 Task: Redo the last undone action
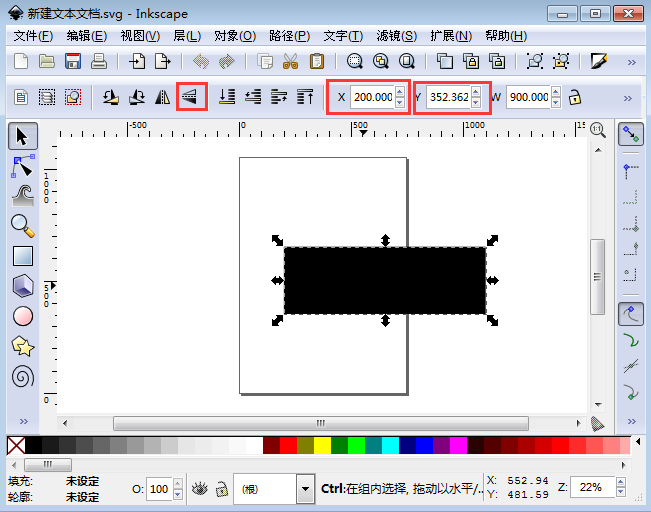[227, 61]
